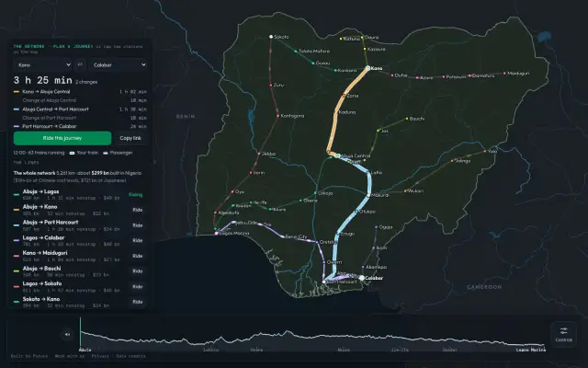The width and height of the screenshot is (588, 368).
Task: Click the Wukari station marker
Action: (405, 190)
